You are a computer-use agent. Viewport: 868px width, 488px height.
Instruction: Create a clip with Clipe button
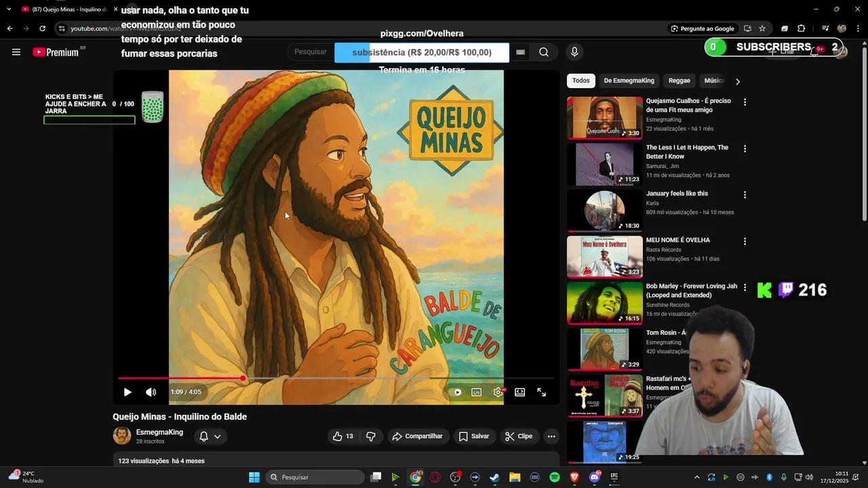tap(519, 436)
